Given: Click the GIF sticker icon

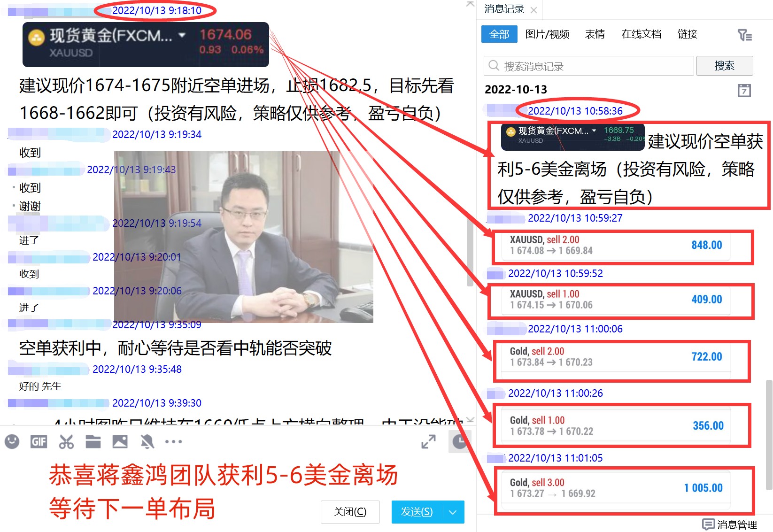Looking at the screenshot, I should (39, 441).
